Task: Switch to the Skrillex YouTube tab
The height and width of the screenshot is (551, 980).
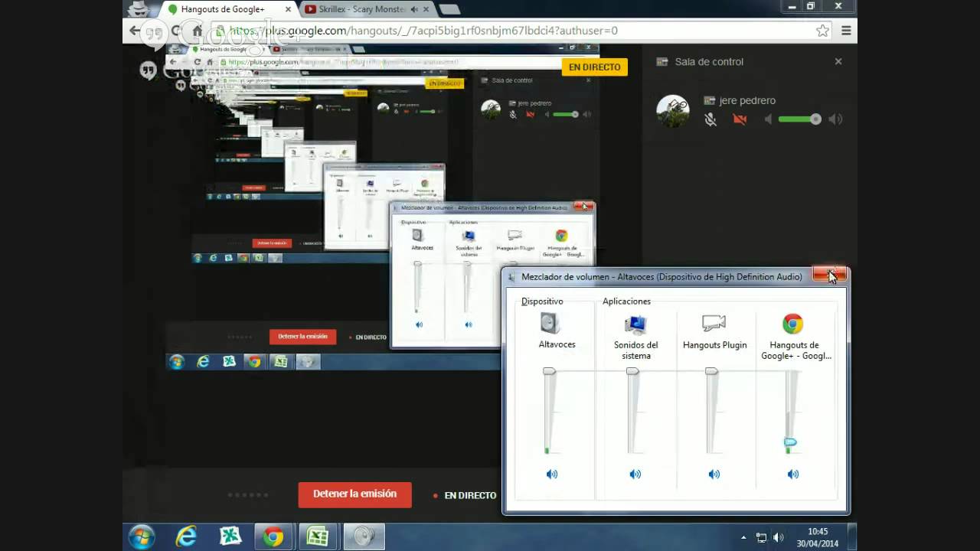Action: tap(364, 9)
